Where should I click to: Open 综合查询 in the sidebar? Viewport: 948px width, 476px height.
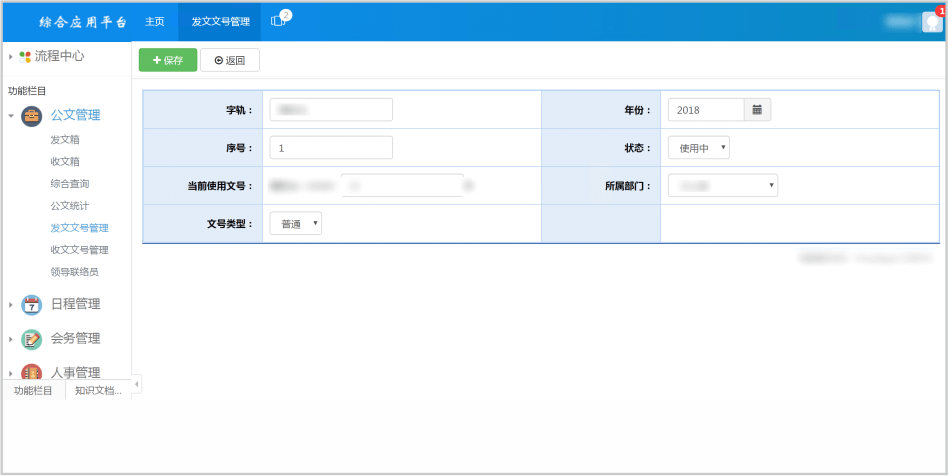click(70, 184)
